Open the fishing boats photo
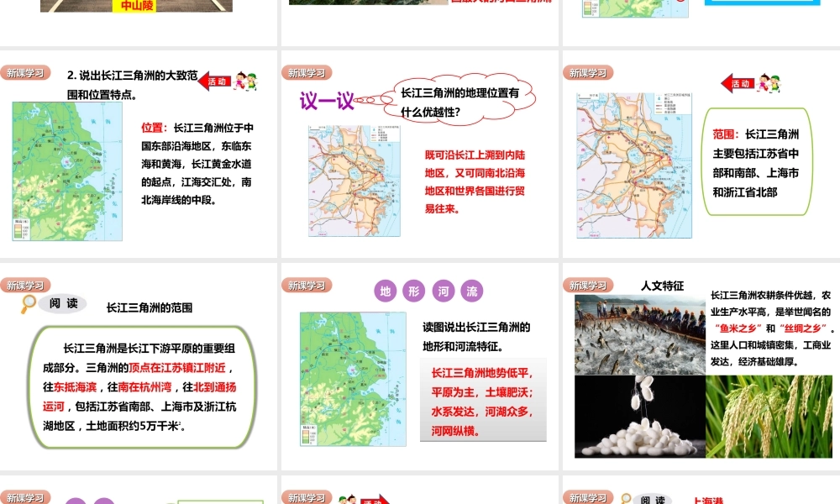 click(x=640, y=335)
